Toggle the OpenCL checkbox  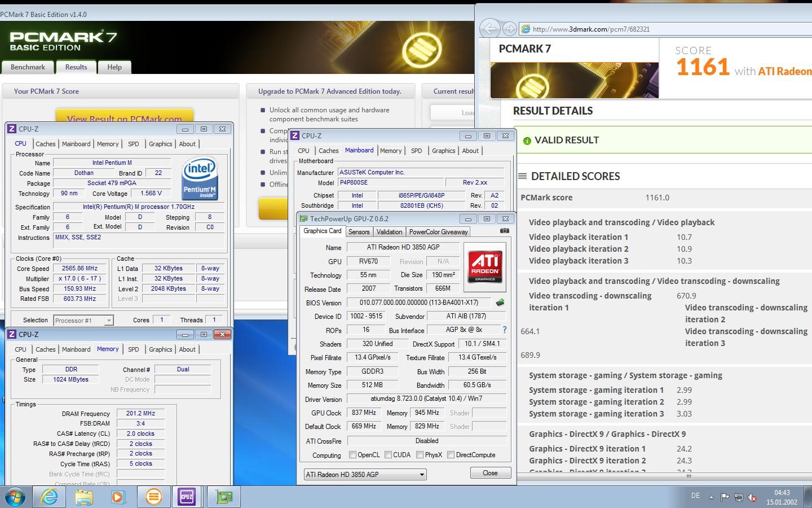pyautogui.click(x=352, y=454)
